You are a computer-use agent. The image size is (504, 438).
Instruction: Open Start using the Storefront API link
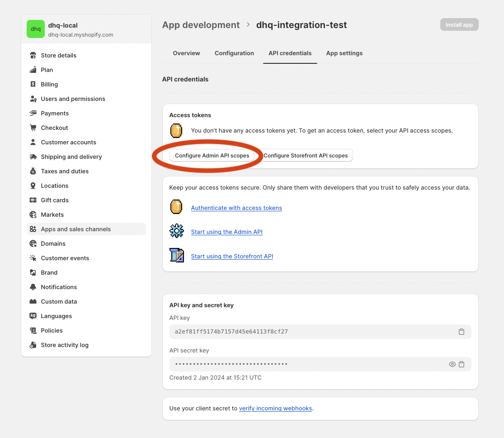(232, 256)
